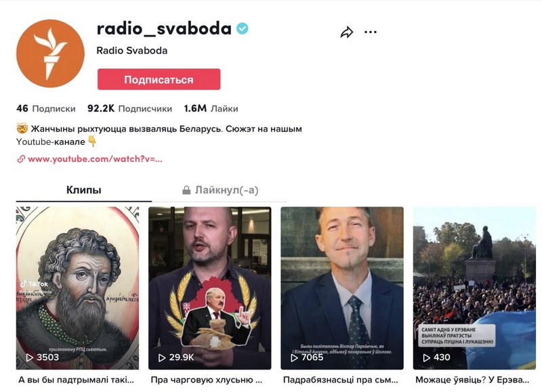Open the www.youtube.com/watch link
The image size is (542, 392).
pyautogui.click(x=95, y=159)
